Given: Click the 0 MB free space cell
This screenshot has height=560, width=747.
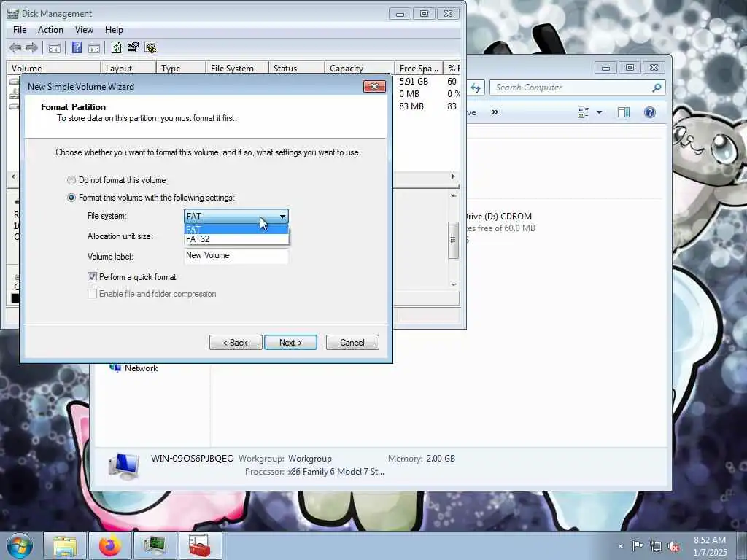Looking at the screenshot, I should coord(409,94).
